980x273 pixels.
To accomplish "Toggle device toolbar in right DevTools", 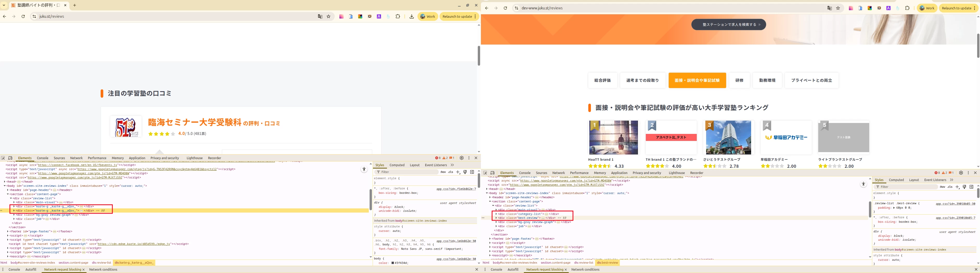I will point(492,173).
